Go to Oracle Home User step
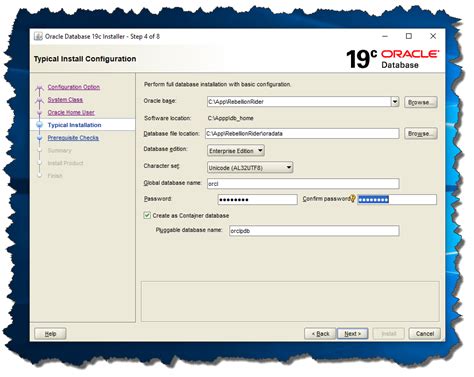474x377 pixels. pos(71,112)
